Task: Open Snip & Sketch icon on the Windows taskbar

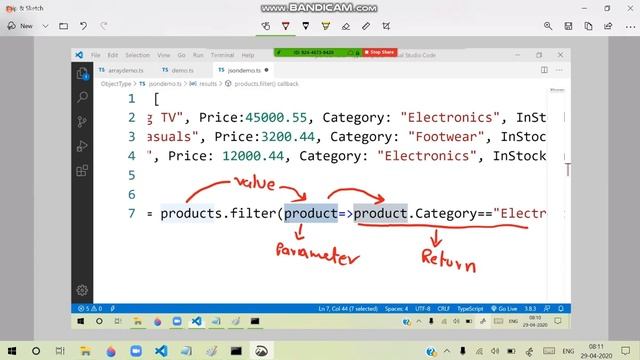Action: coord(261,351)
